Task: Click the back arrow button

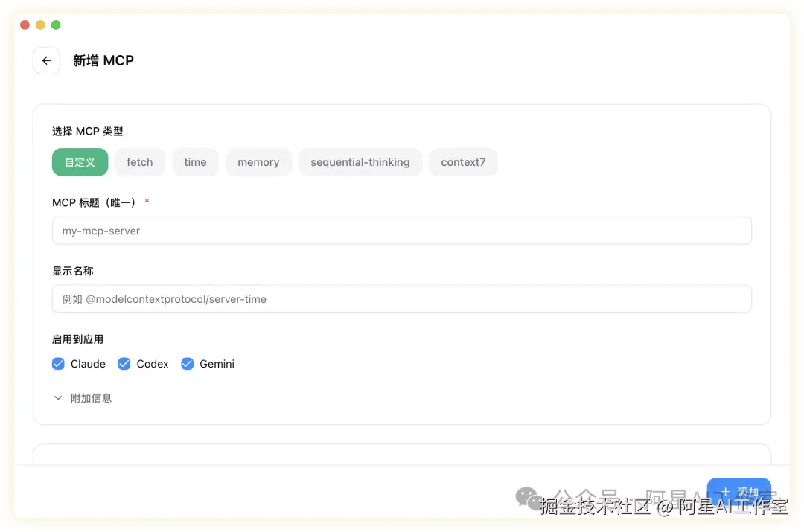Action: (x=47, y=60)
